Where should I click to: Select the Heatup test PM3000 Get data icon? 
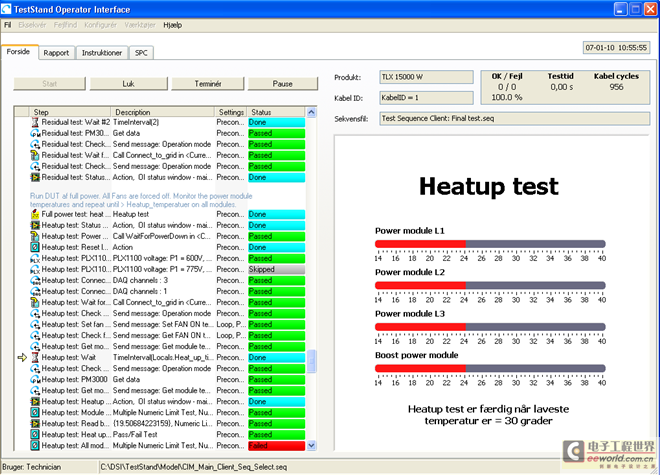pos(35,379)
